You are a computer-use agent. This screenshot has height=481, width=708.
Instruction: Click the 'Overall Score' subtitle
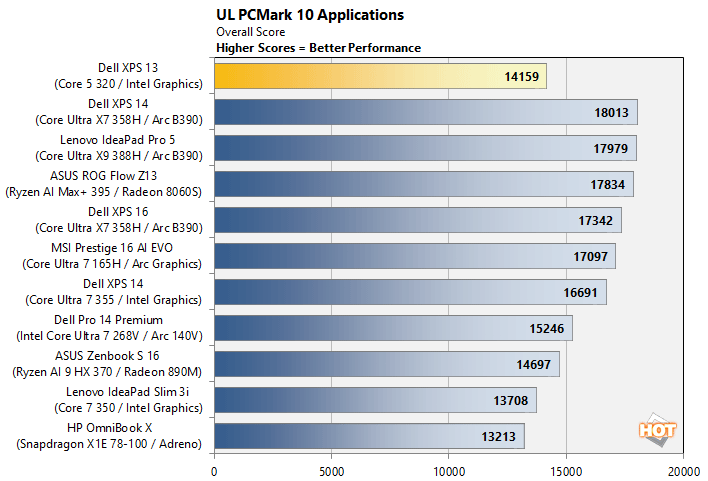(x=251, y=32)
